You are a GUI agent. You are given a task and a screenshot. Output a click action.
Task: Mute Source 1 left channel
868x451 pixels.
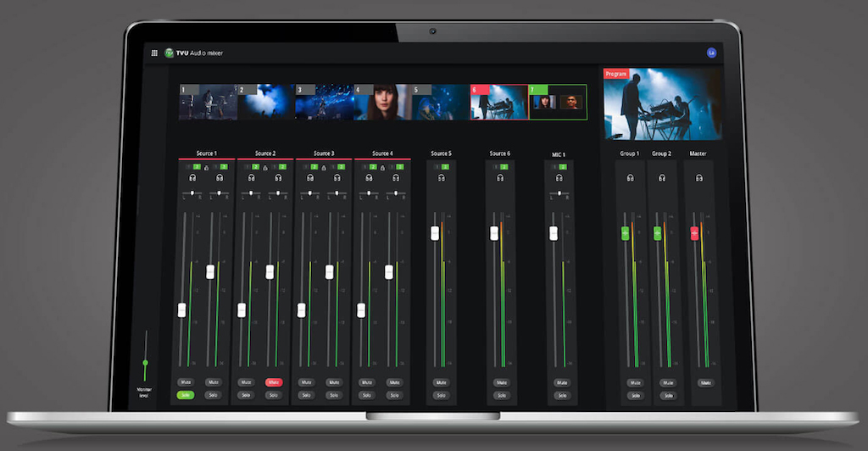[x=186, y=382]
